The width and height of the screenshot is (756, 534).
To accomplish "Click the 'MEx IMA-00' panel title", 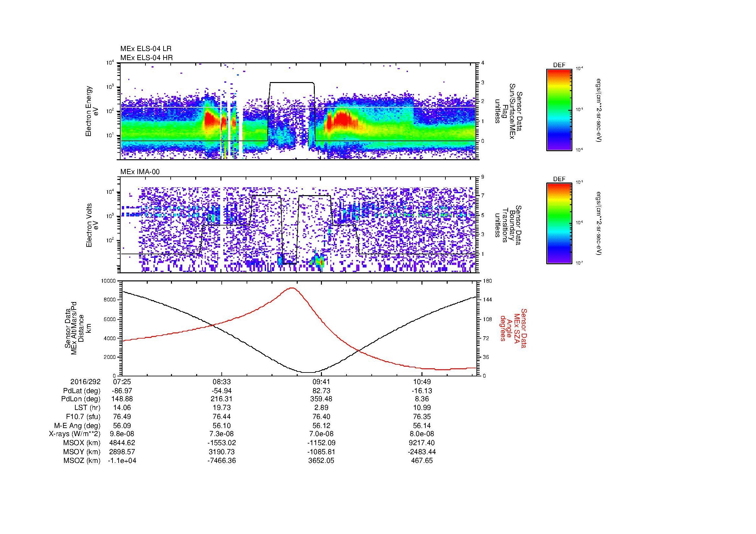I will [x=140, y=172].
